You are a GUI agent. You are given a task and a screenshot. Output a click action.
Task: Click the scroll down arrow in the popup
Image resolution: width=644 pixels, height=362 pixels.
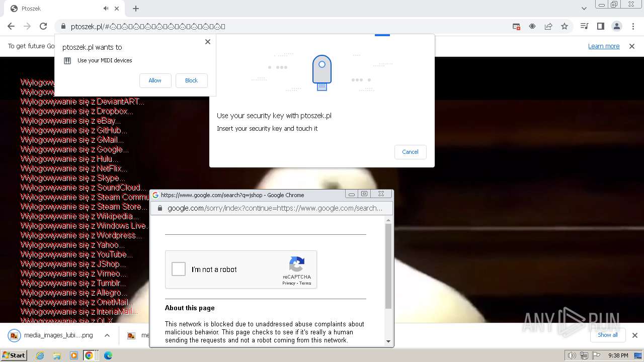tap(388, 341)
